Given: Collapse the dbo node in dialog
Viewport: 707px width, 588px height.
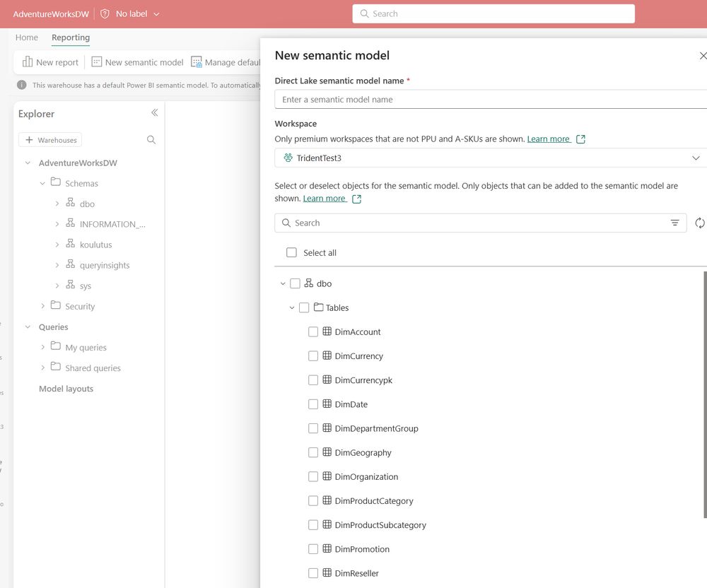Looking at the screenshot, I should coord(283,283).
